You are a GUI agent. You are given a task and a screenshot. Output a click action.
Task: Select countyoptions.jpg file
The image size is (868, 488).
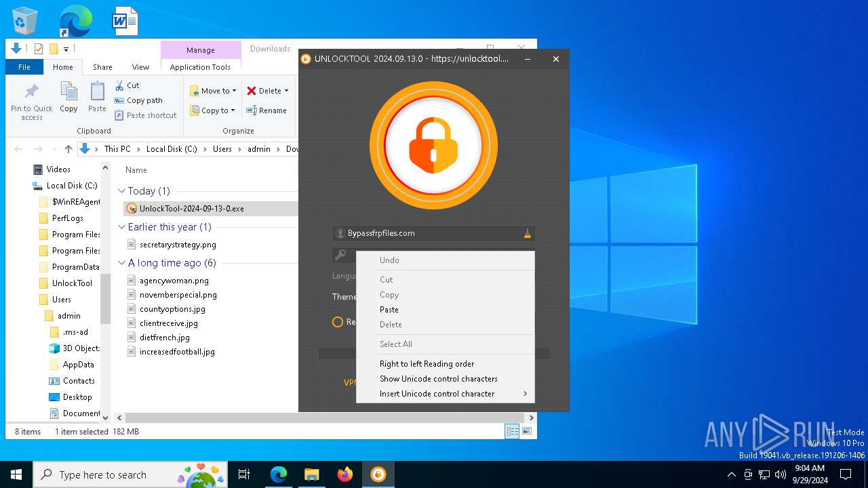point(172,309)
